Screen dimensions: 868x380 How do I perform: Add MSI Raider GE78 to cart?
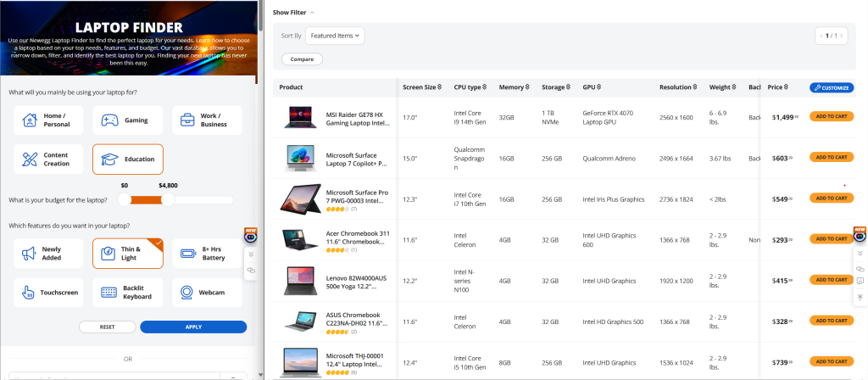(x=832, y=117)
